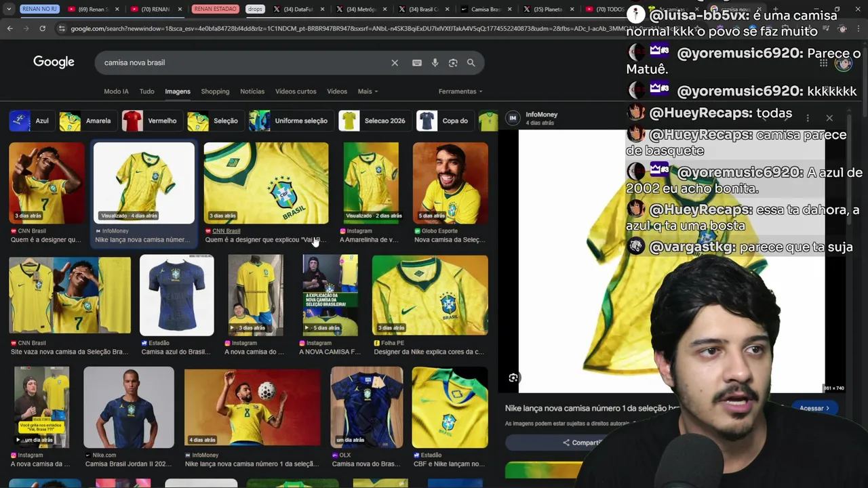The width and height of the screenshot is (868, 488).
Task: Select the Selecao 2026 filter chip
Action: (x=374, y=121)
